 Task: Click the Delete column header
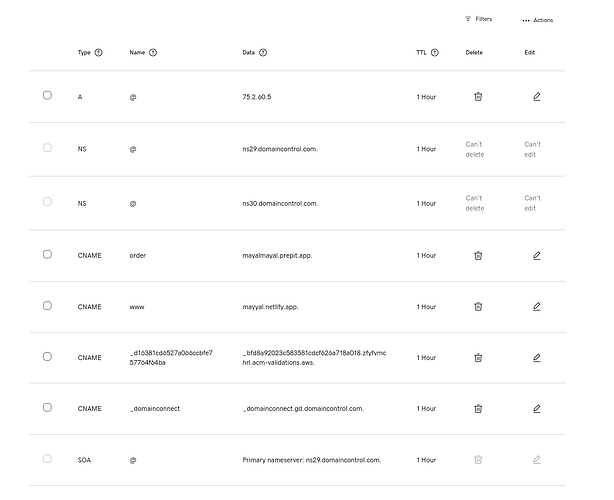pyautogui.click(x=474, y=52)
